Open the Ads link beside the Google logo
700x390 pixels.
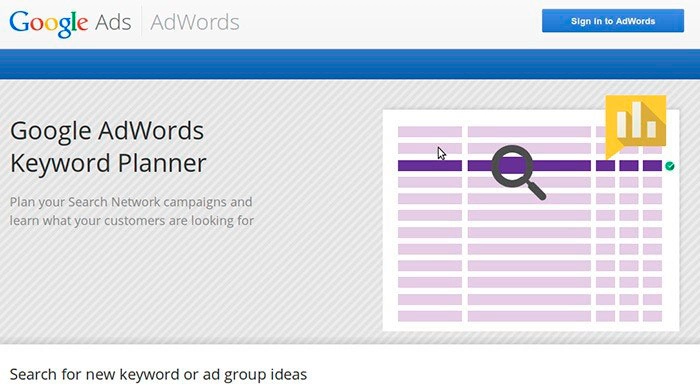[113, 22]
